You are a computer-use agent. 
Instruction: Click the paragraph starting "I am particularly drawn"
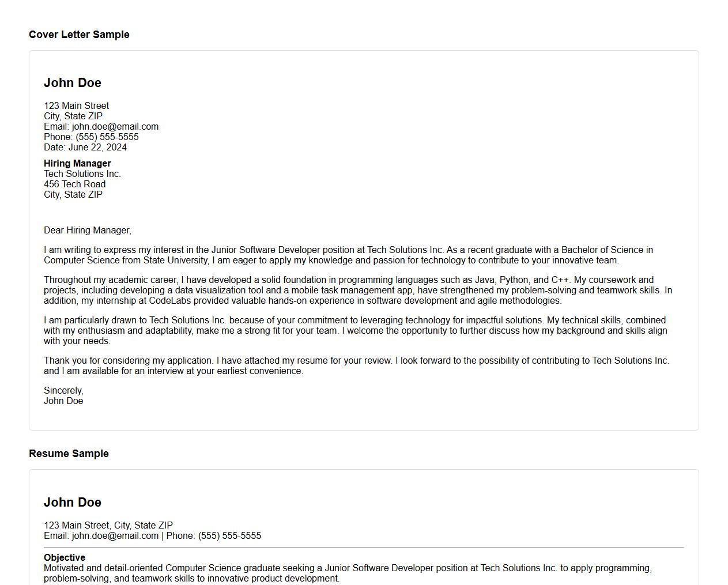(x=355, y=331)
